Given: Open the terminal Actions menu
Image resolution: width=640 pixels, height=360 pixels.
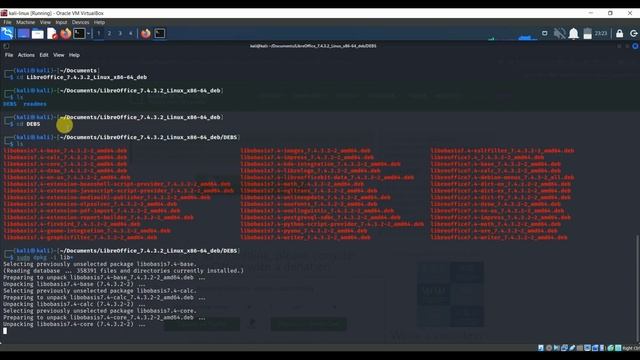Looking at the screenshot, I should [x=26, y=55].
